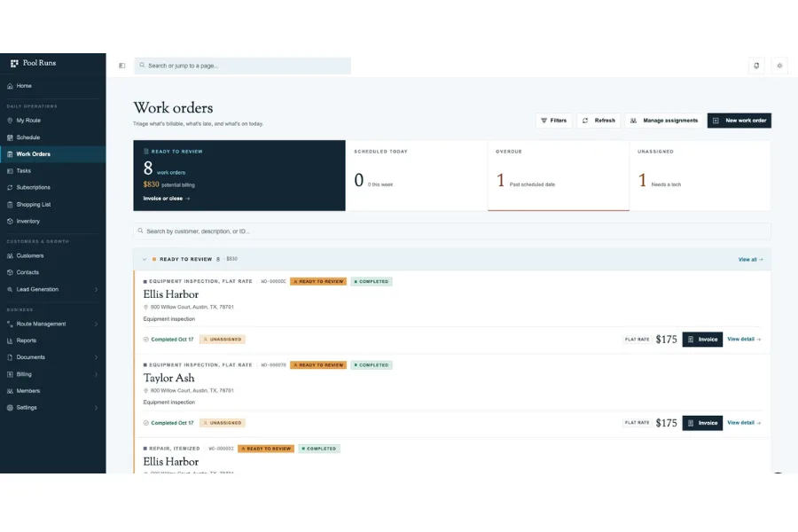This screenshot has height=532, width=798.
Task: Click the search by customer field
Action: 452,231
